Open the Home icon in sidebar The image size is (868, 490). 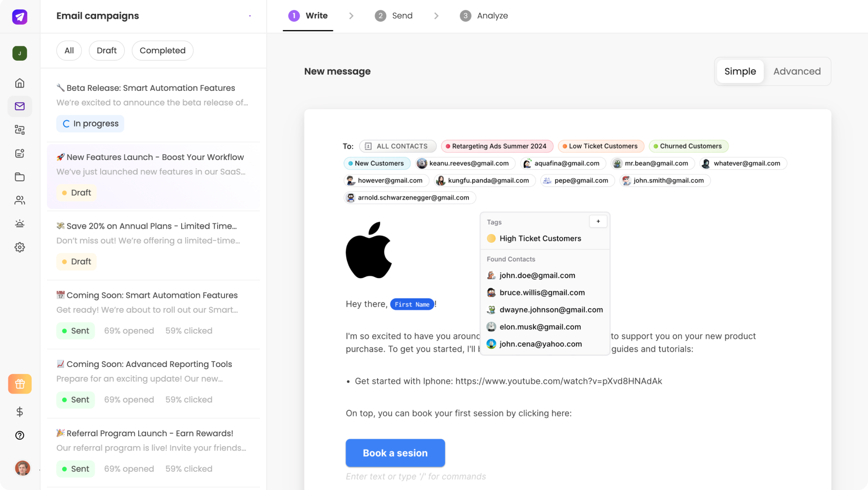(x=20, y=83)
